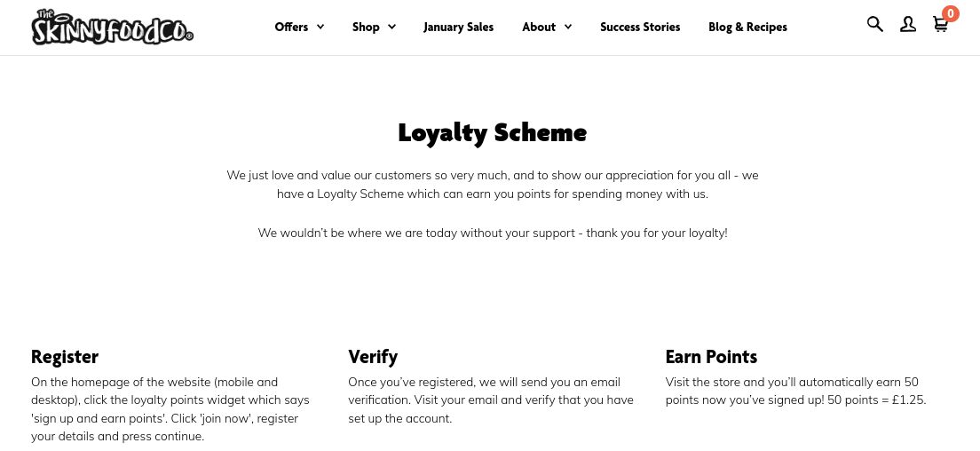Screen dimensions: 980x451
Task: Go to January Sales page
Action: click(x=458, y=27)
